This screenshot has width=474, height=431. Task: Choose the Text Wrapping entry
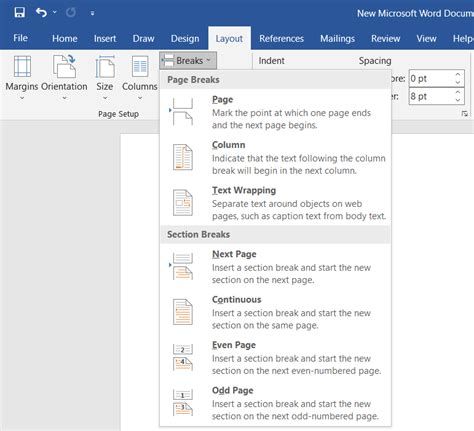[x=275, y=203]
